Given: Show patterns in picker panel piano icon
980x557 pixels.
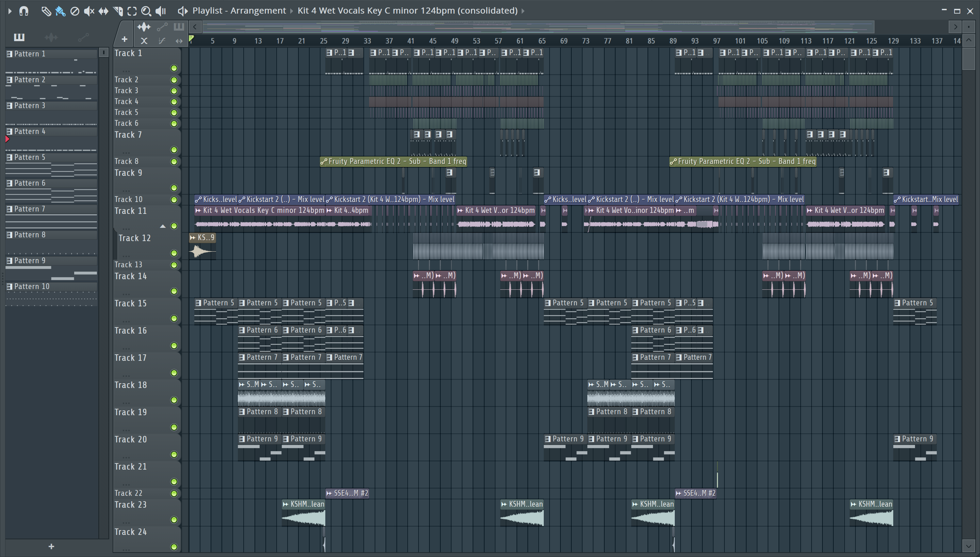Looking at the screenshot, I should click(19, 37).
